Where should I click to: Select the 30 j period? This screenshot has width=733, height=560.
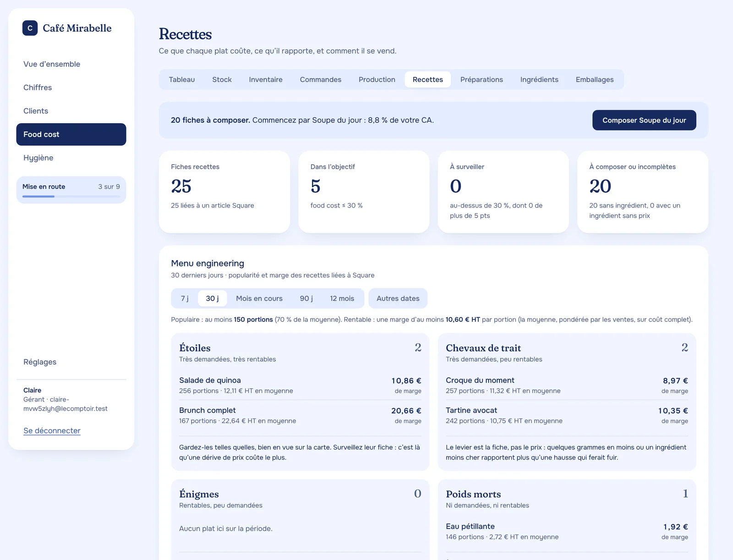tap(212, 298)
